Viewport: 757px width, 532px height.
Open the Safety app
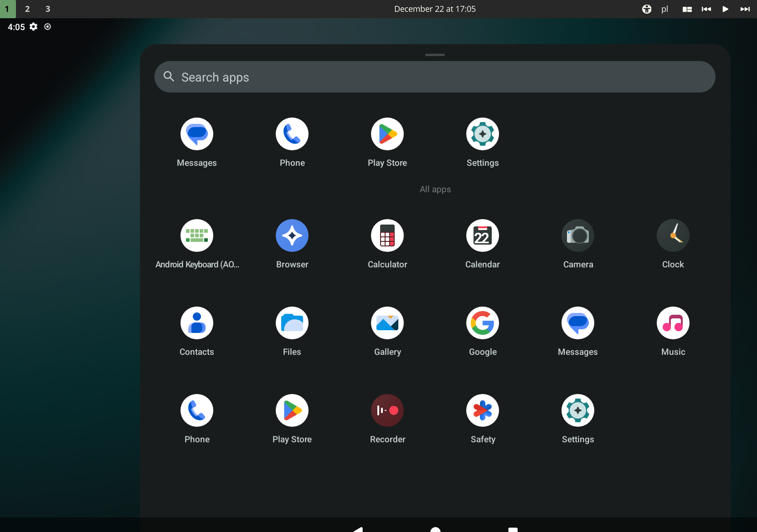coord(482,411)
